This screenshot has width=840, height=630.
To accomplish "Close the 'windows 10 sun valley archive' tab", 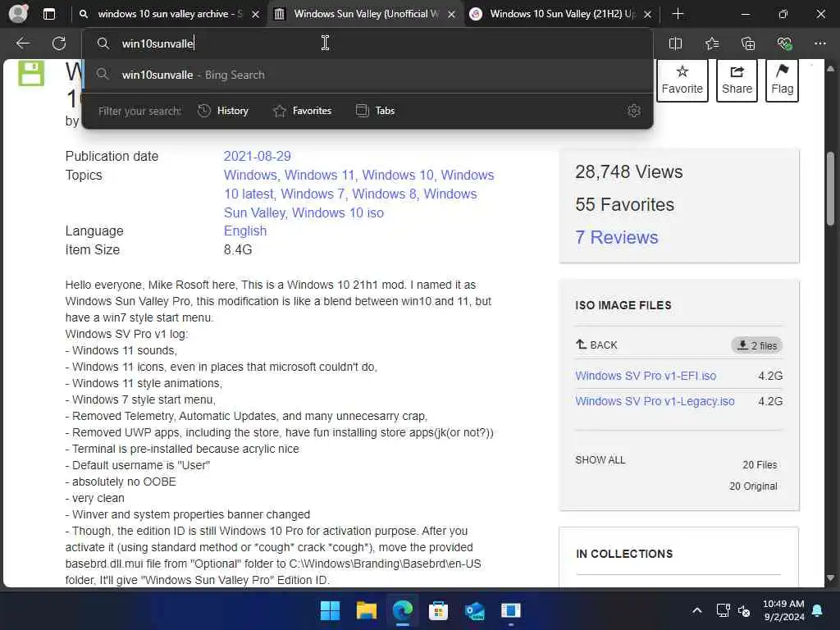I will pyautogui.click(x=256, y=15).
